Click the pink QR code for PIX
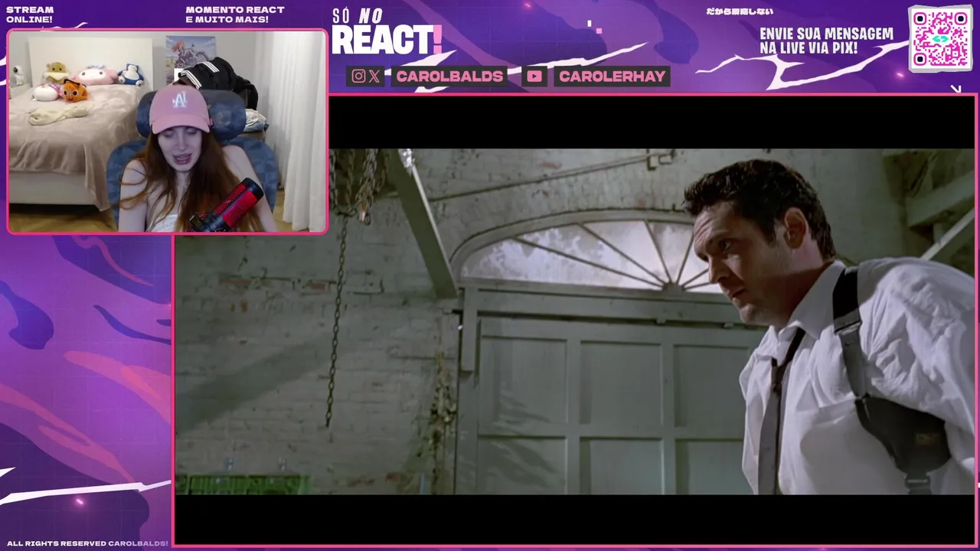Screen dimensions: 980x551 point(940,39)
